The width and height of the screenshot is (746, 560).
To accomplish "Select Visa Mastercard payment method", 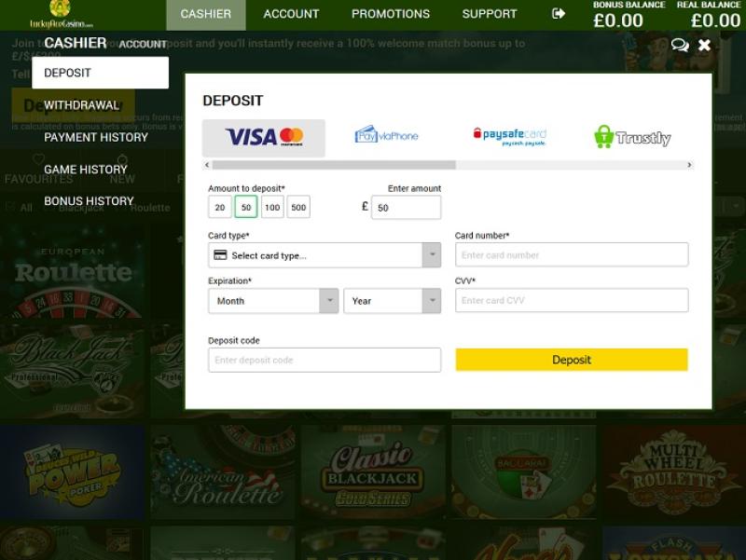I will (x=264, y=138).
